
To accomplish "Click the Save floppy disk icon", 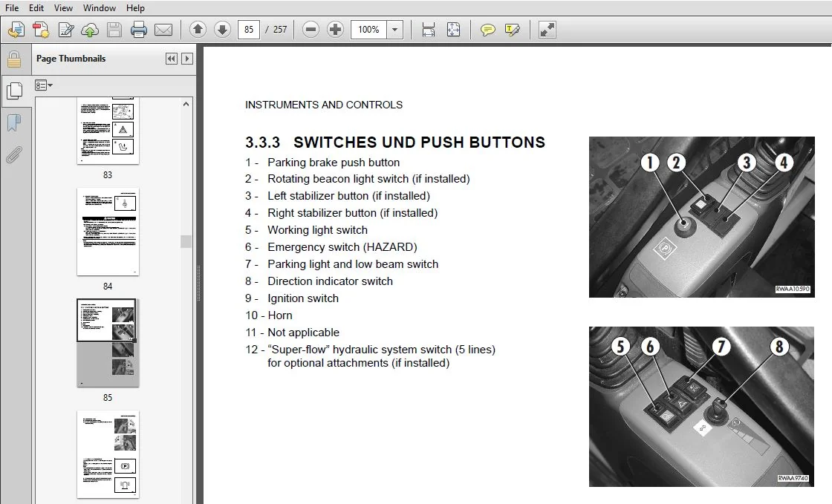I will 114,30.
